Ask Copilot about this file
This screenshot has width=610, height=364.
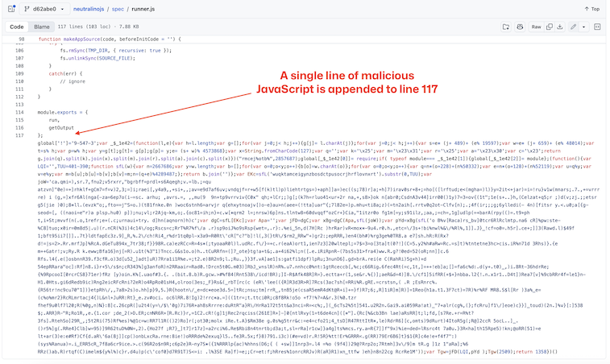coord(520,27)
